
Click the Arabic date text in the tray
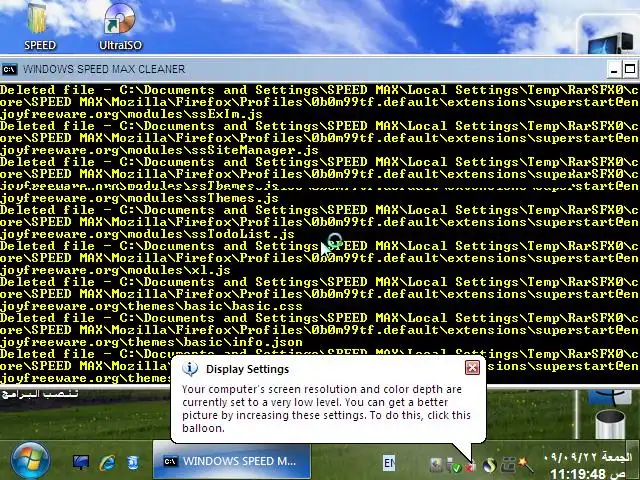[x=590, y=456]
